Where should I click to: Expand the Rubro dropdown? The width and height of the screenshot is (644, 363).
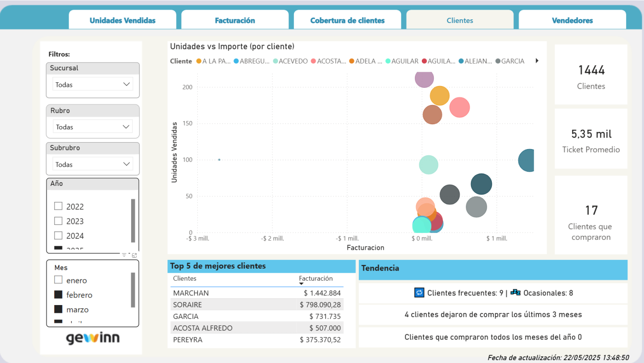[93, 127]
